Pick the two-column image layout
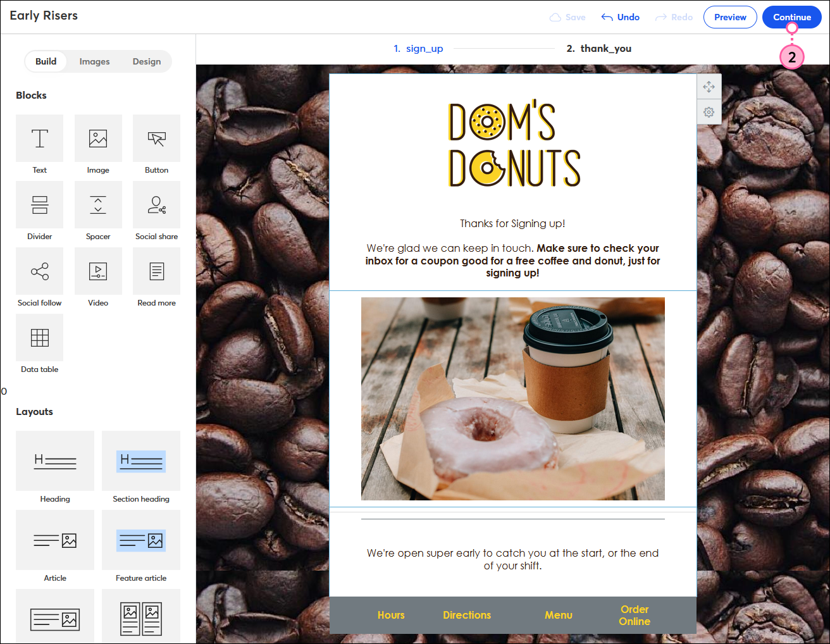The width and height of the screenshot is (830, 644). click(141, 617)
